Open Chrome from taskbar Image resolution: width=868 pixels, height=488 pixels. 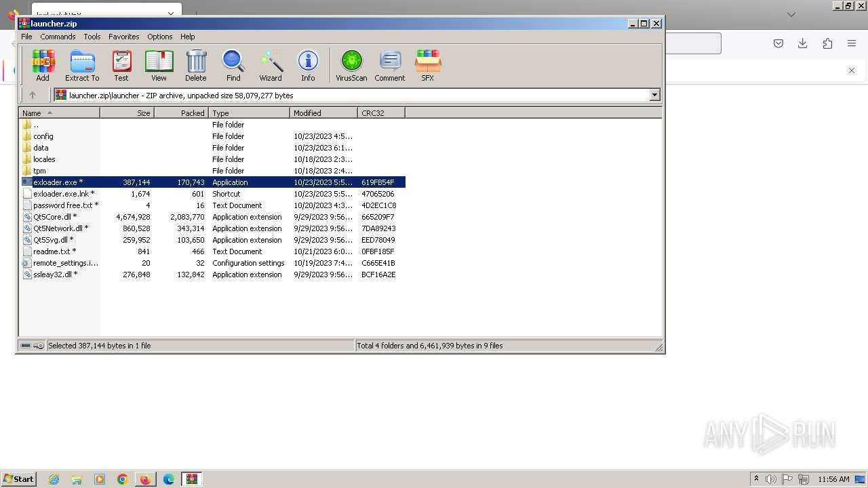123,479
